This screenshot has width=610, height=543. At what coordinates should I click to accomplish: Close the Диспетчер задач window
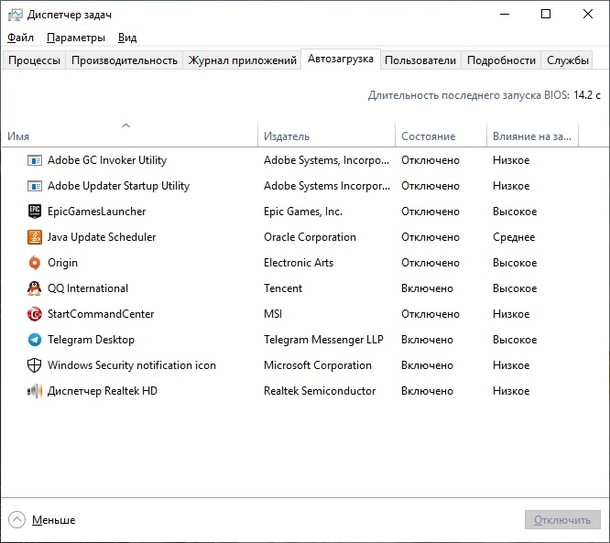coord(588,14)
